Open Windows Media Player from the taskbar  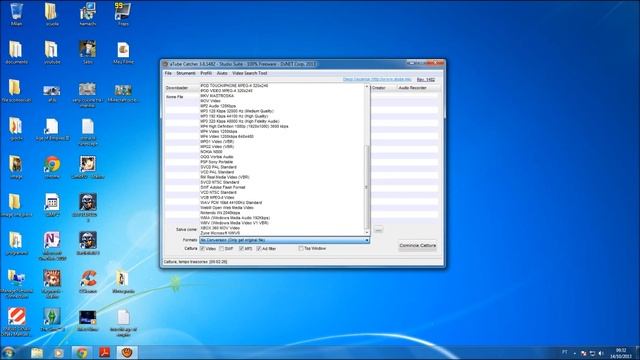coord(59,353)
